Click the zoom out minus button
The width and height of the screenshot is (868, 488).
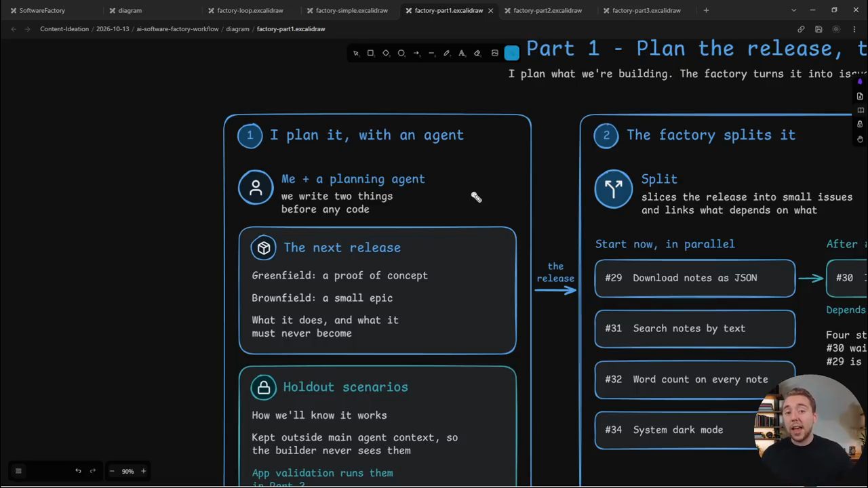[x=112, y=471]
